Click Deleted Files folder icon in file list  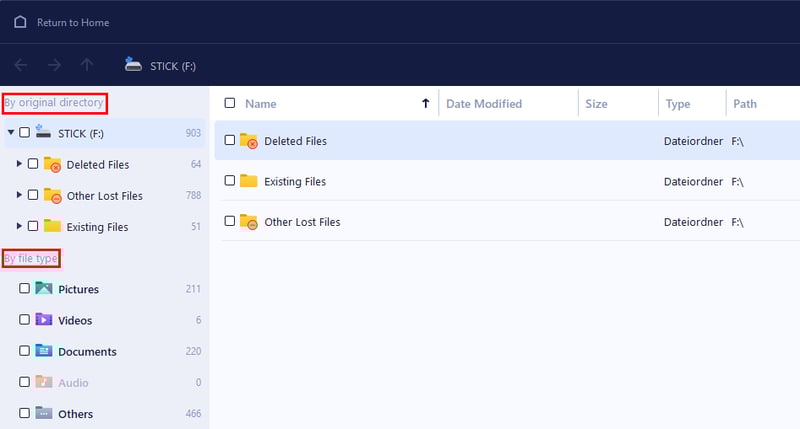(249, 140)
